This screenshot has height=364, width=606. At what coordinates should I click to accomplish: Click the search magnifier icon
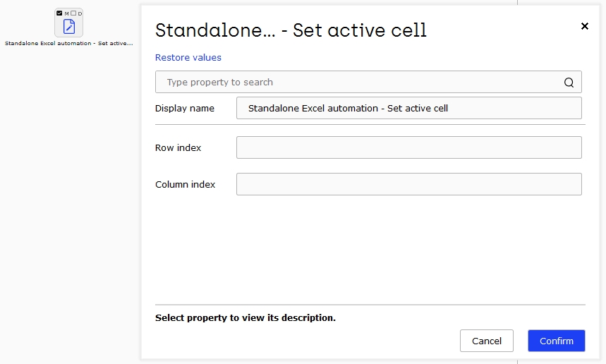(569, 83)
